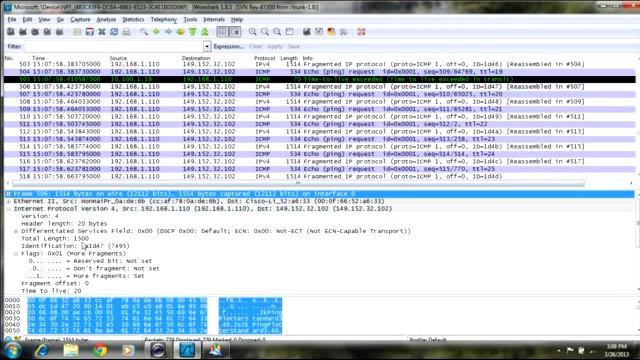Save the capture file
640x360 pixels.
89,32
